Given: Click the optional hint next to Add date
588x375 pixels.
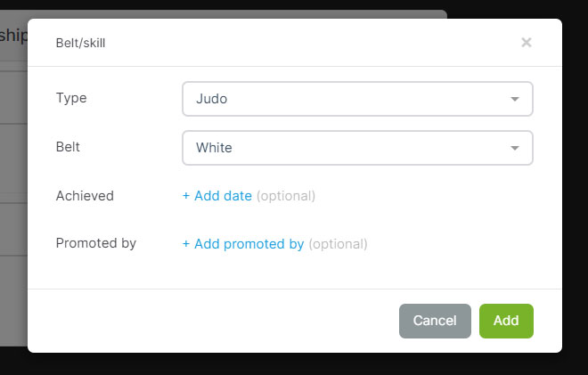Looking at the screenshot, I should click(x=286, y=196).
